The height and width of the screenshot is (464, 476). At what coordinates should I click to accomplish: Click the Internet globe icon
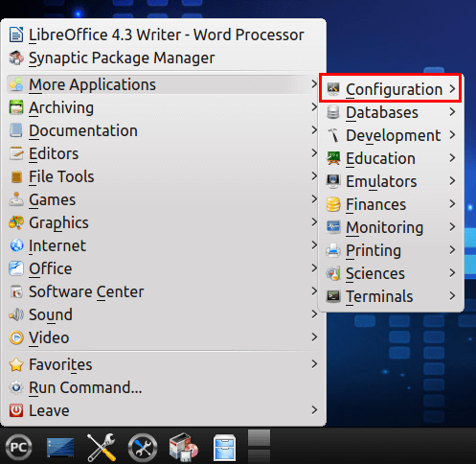point(16,245)
